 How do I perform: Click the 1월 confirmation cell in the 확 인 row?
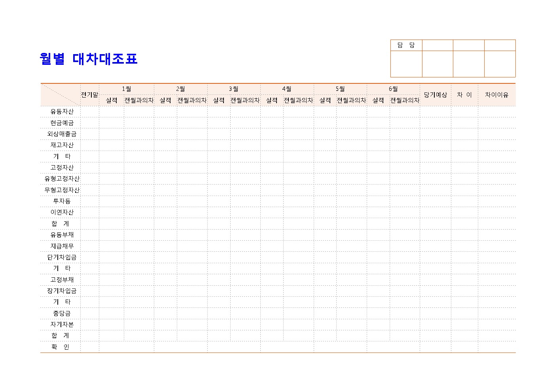click(127, 347)
